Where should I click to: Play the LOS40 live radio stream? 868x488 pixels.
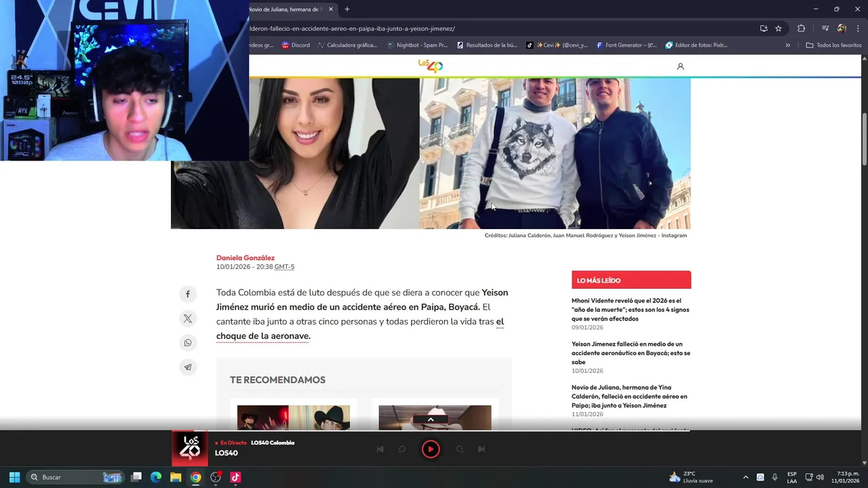(x=431, y=449)
